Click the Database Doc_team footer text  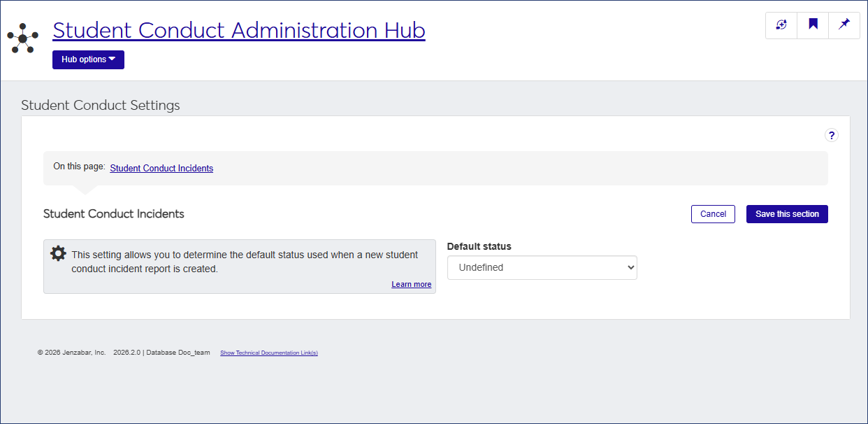point(178,353)
